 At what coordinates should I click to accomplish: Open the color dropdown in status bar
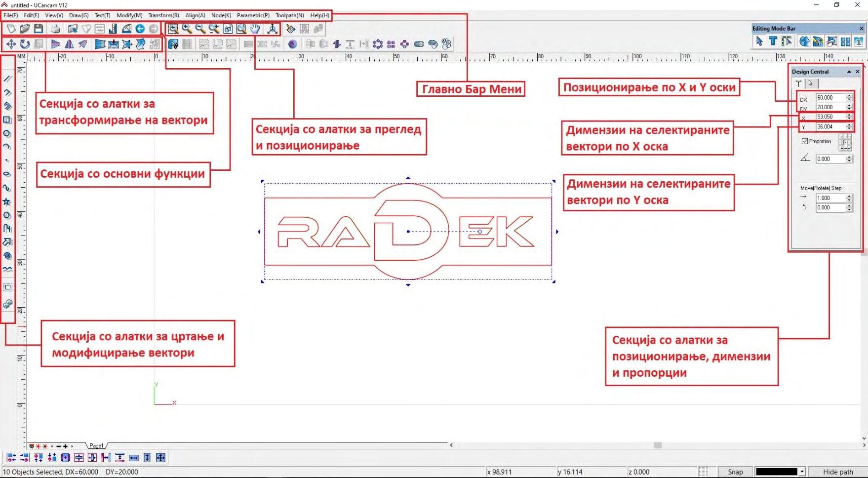coord(802,472)
